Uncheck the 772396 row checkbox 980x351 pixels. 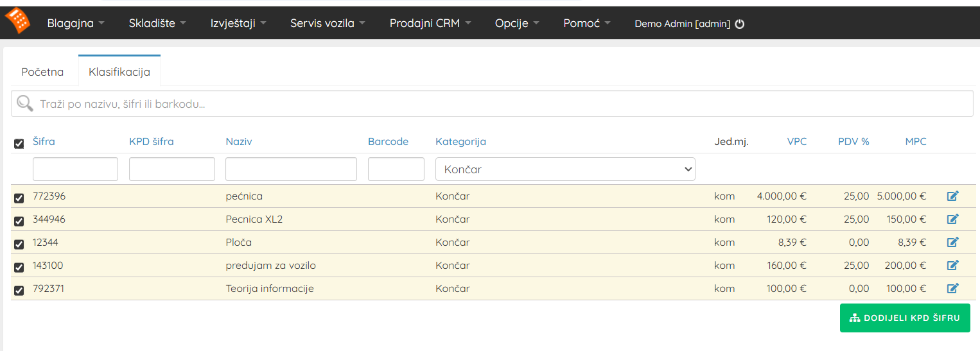click(19, 198)
